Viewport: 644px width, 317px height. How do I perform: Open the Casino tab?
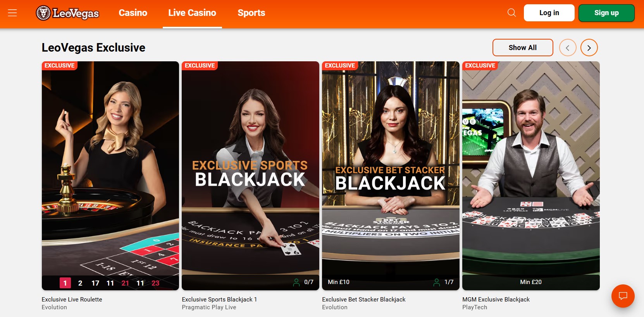133,13
